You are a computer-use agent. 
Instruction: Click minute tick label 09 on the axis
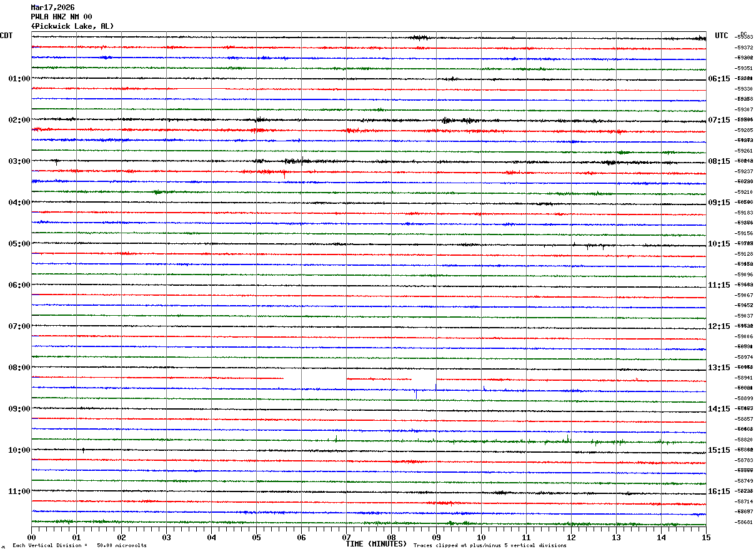(436, 537)
